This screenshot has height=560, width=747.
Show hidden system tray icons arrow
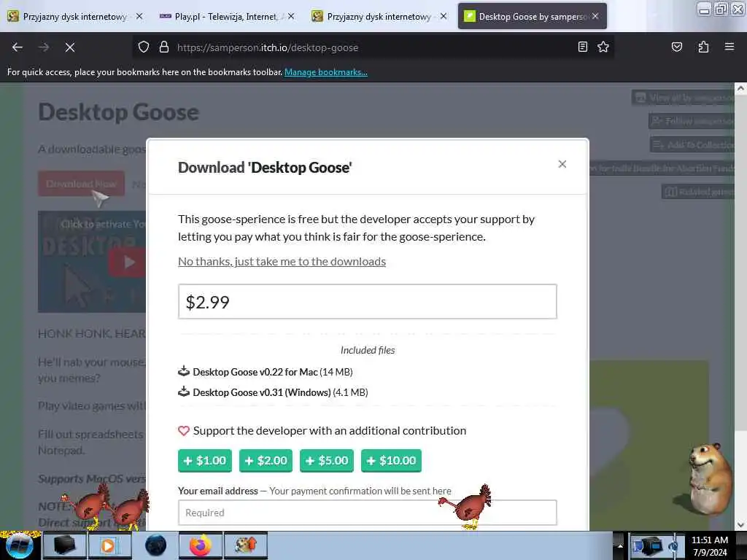pyautogui.click(x=620, y=545)
